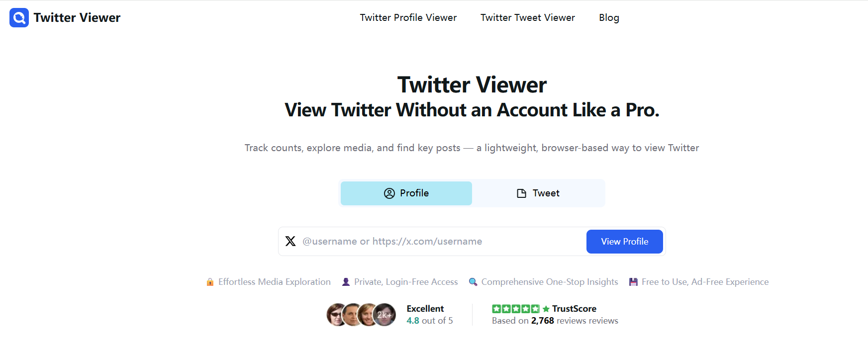The height and width of the screenshot is (349, 868).
Task: Click the Twitter Viewer magnifier logo
Action: [18, 17]
